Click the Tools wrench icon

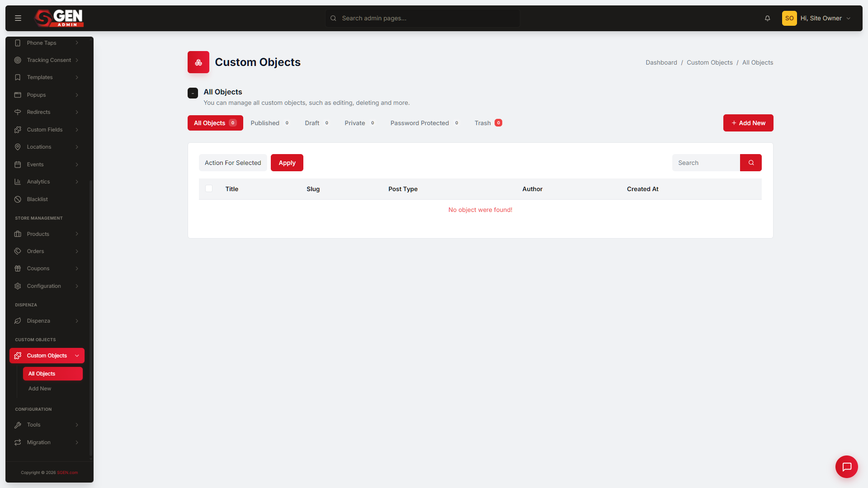[18, 425]
